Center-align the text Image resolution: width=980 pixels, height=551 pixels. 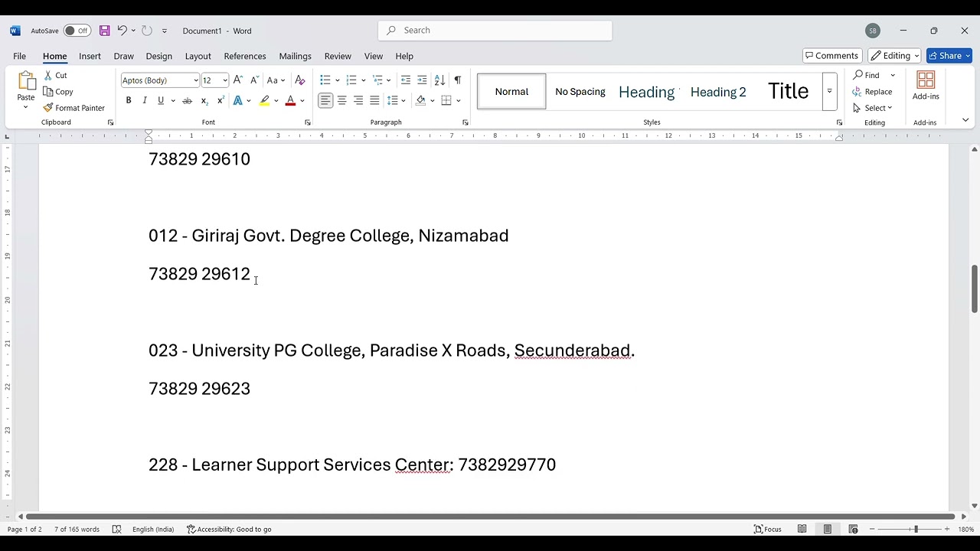342,101
